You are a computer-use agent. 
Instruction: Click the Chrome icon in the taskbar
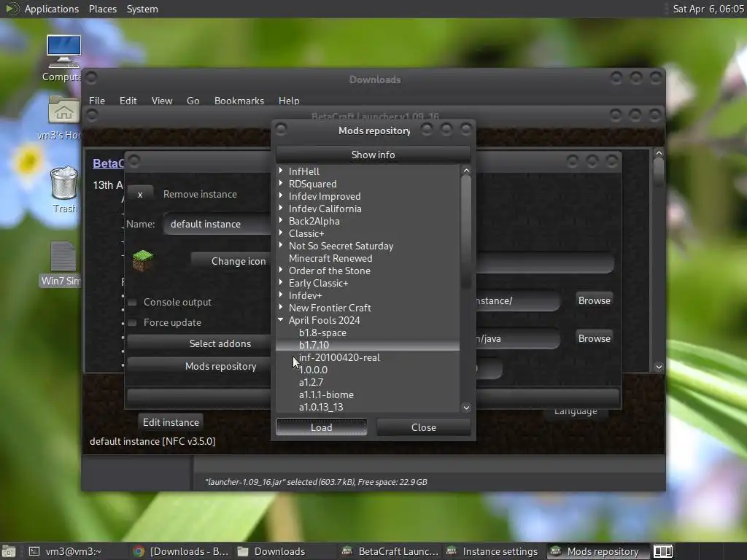(x=139, y=551)
